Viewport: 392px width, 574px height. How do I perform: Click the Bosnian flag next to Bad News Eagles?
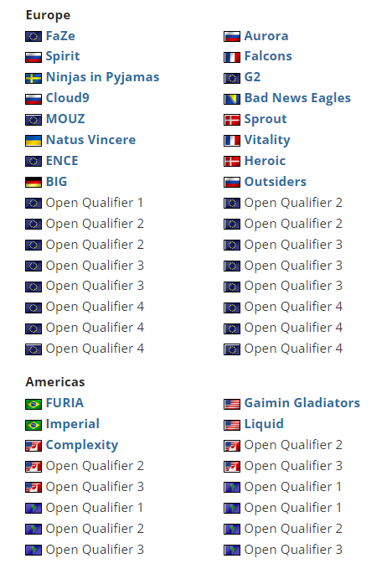232,99
